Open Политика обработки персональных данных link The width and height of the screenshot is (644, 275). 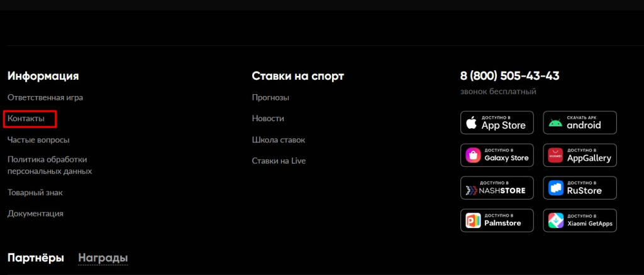click(50, 166)
